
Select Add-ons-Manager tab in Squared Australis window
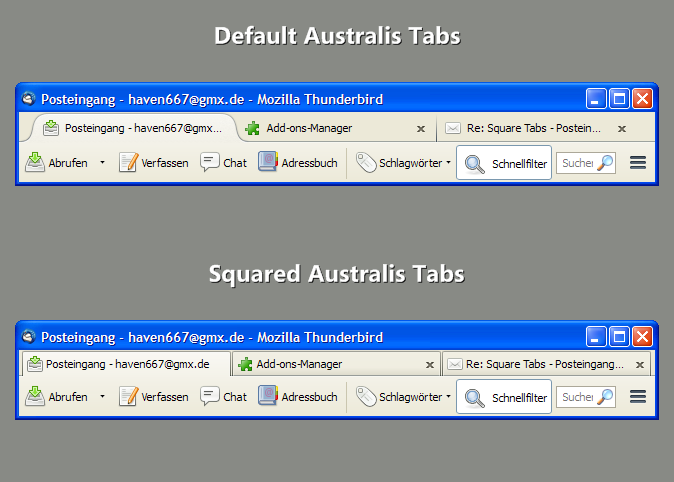(x=336, y=364)
